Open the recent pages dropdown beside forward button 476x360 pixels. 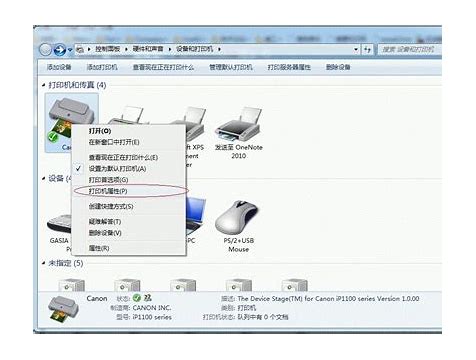point(70,50)
